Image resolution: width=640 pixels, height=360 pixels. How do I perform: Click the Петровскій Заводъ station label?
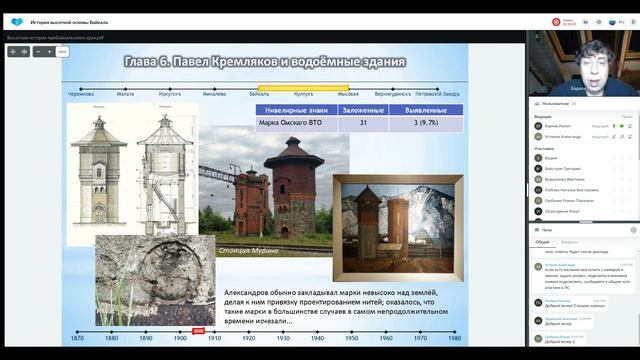437,94
